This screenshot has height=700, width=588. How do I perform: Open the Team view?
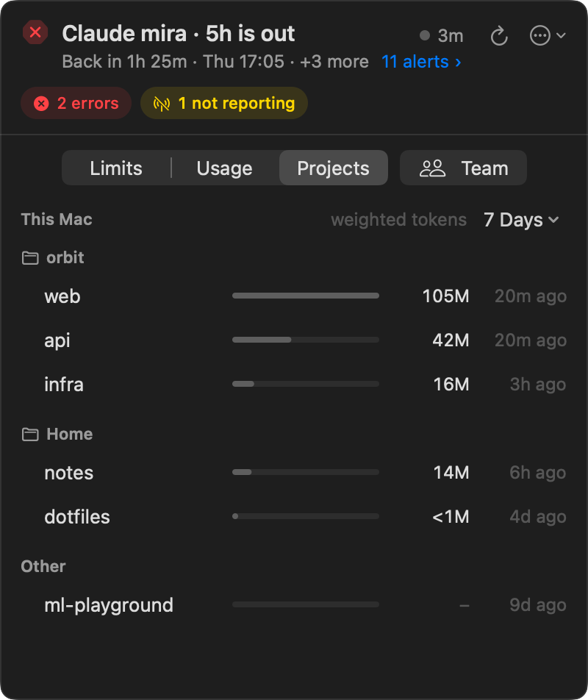(x=463, y=168)
